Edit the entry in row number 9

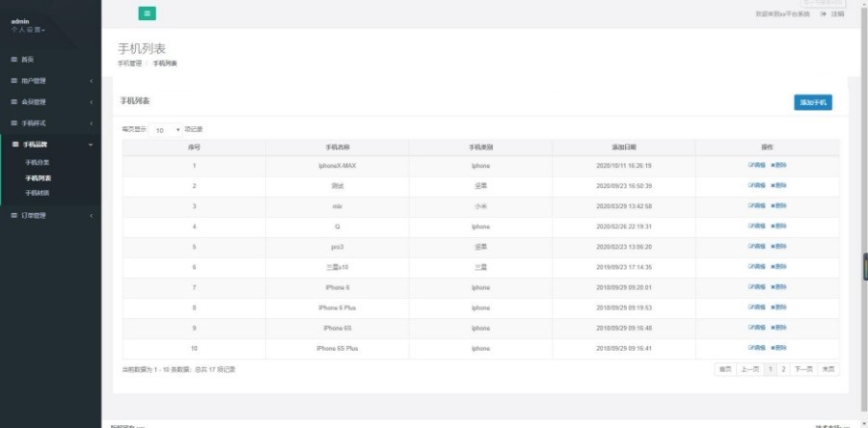757,327
